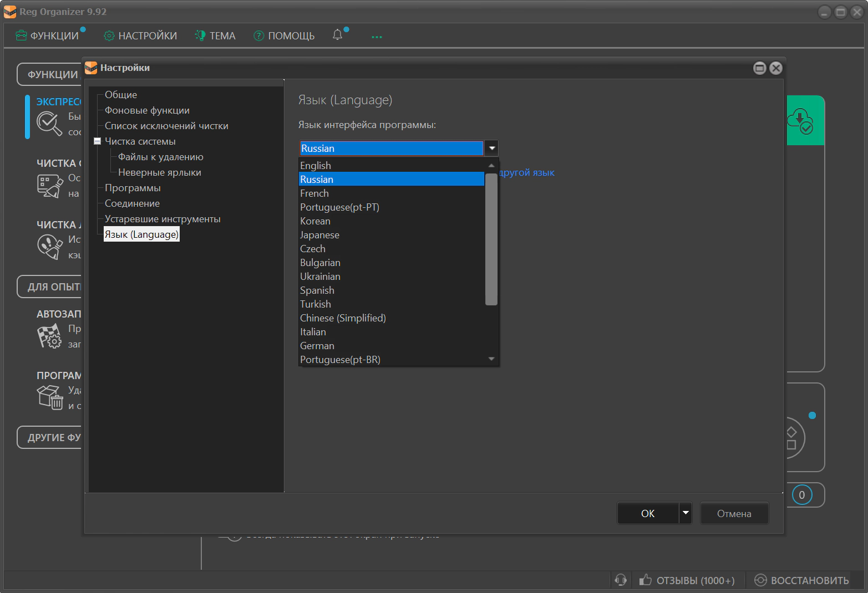Click the Отмена button

click(x=734, y=514)
